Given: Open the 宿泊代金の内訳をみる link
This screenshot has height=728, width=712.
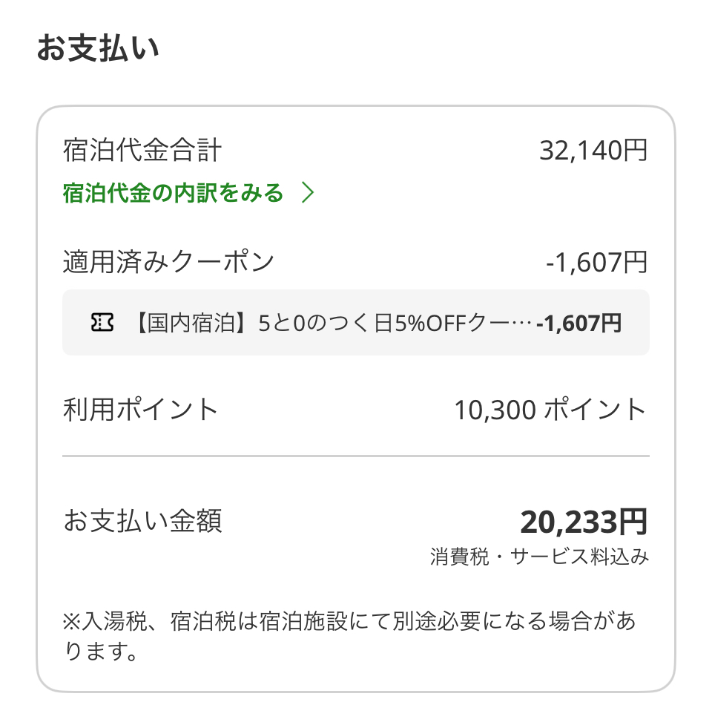Looking at the screenshot, I should point(174,194).
